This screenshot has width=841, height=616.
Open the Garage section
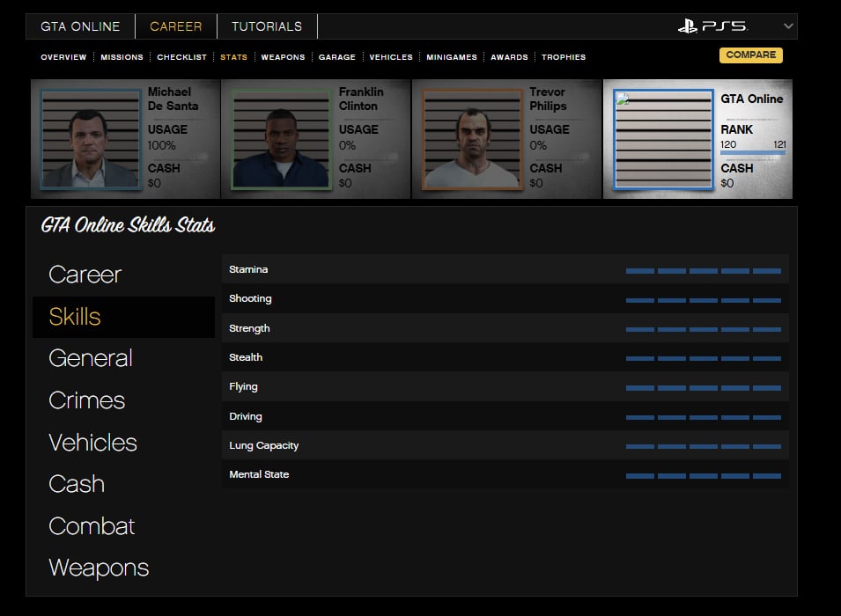[x=336, y=57]
